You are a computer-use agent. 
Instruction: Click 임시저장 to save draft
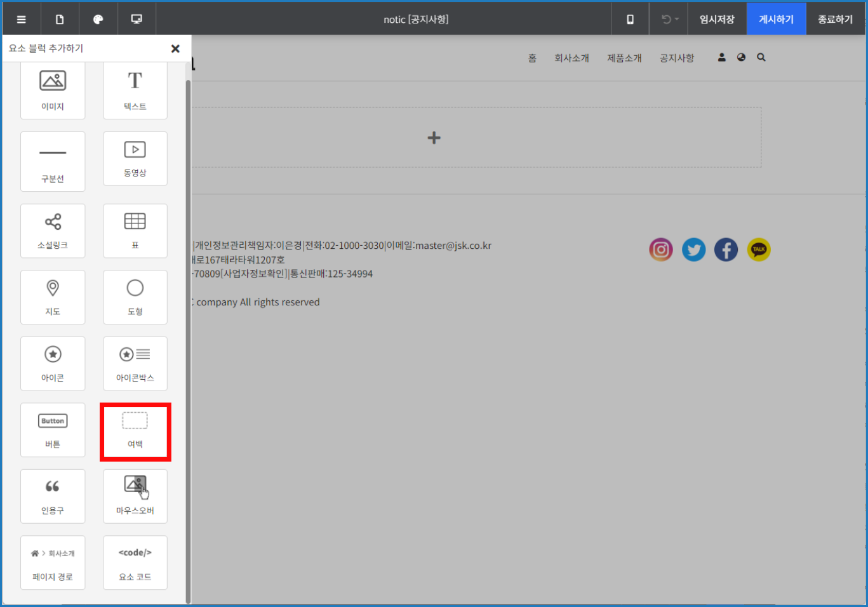pyautogui.click(x=717, y=19)
